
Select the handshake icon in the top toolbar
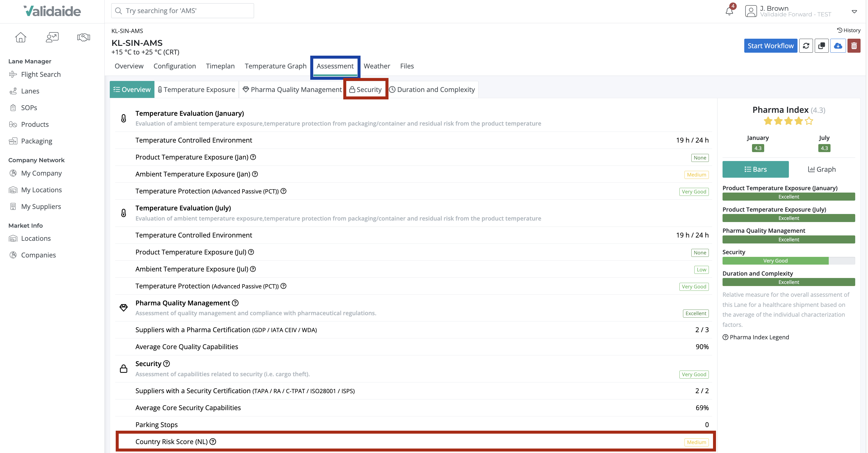click(83, 37)
